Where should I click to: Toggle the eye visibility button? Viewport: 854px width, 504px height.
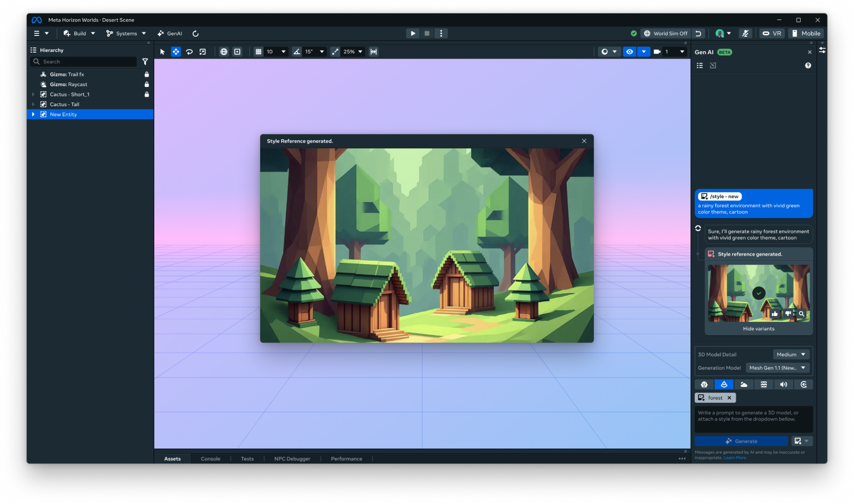tap(630, 52)
